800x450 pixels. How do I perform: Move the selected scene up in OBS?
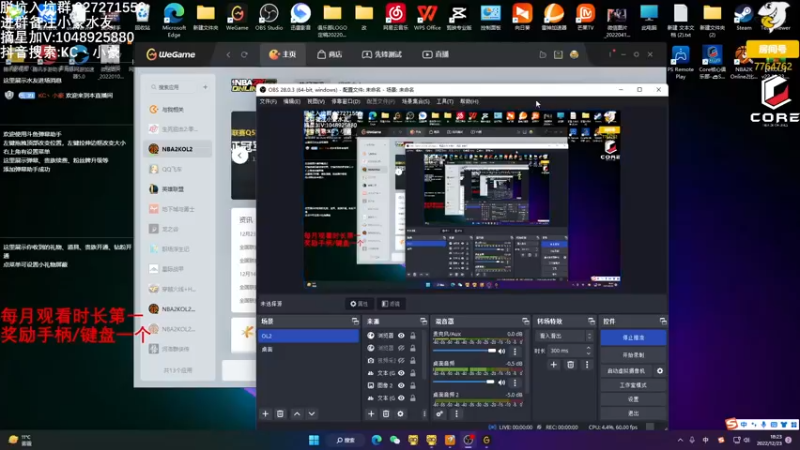click(297, 414)
